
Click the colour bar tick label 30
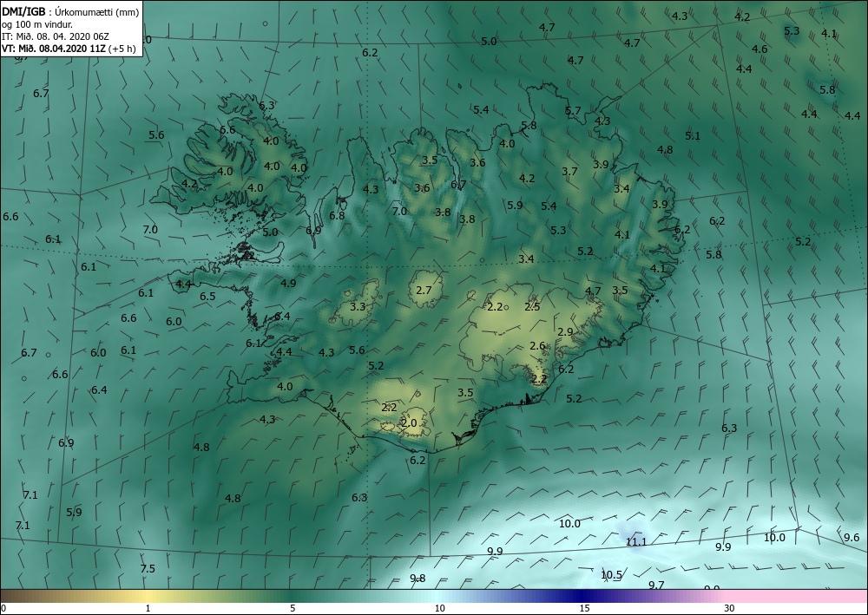729,608
